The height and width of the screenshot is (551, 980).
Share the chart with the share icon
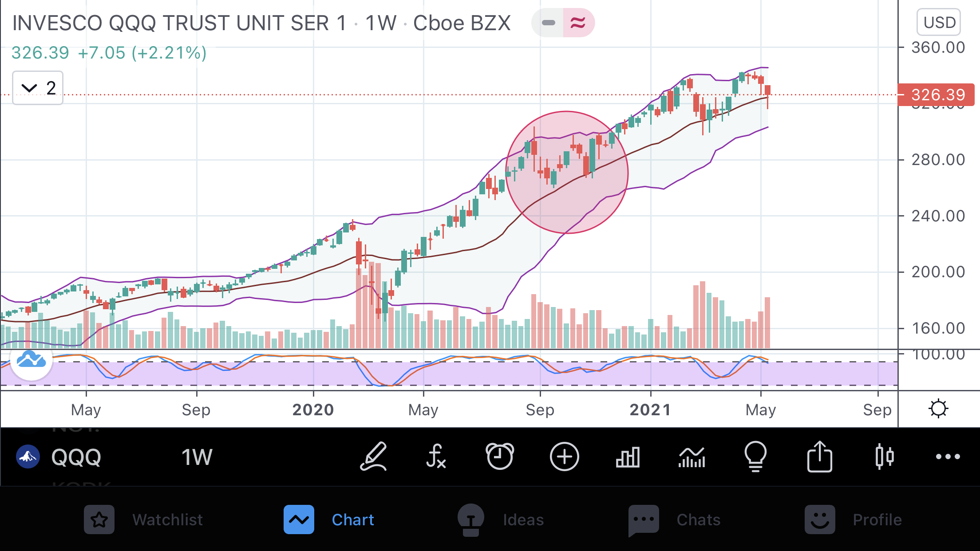(x=819, y=456)
